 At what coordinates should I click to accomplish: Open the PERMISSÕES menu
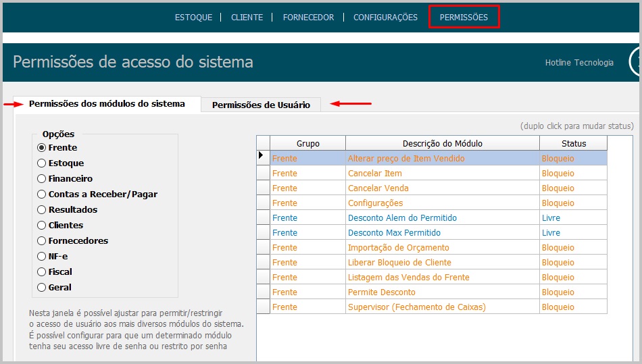tap(464, 17)
